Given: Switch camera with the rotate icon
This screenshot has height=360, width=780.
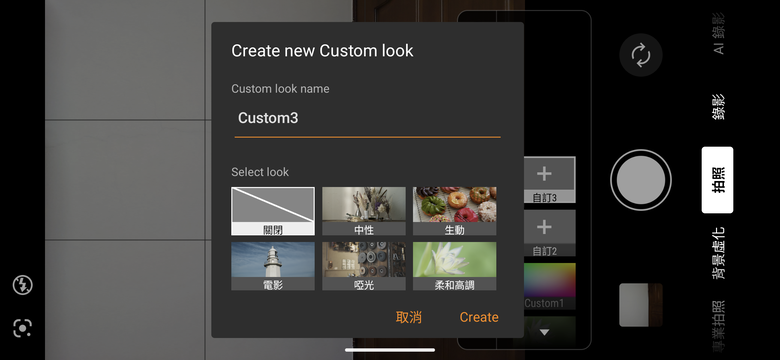Looking at the screenshot, I should pyautogui.click(x=641, y=55).
